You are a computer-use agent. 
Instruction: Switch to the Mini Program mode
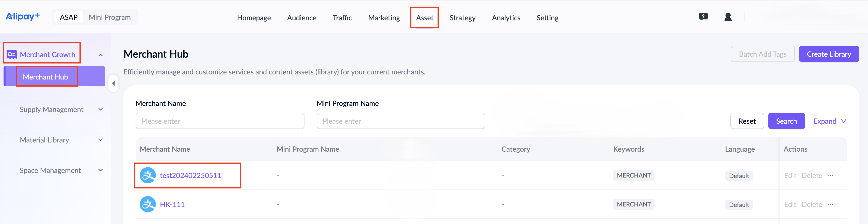coord(109,18)
